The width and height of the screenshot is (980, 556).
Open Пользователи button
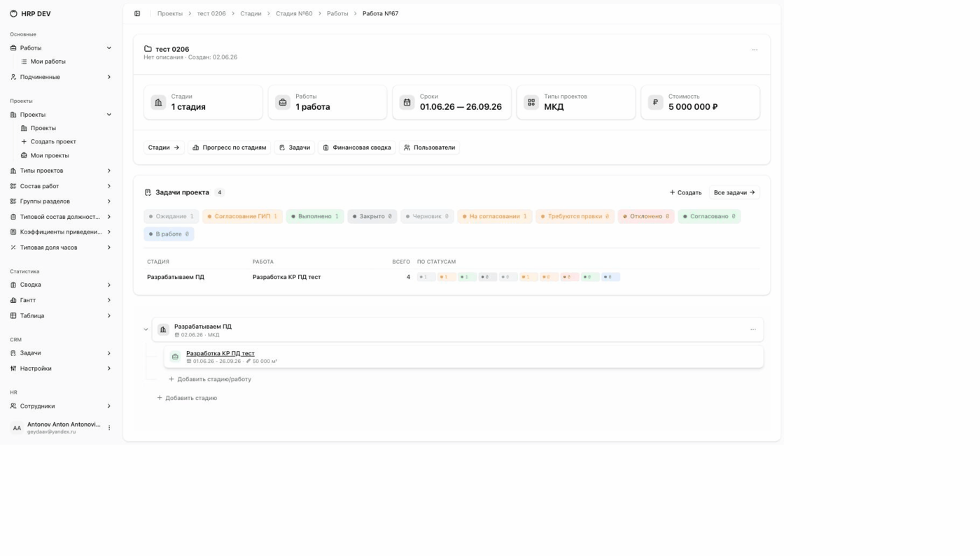tap(429, 148)
